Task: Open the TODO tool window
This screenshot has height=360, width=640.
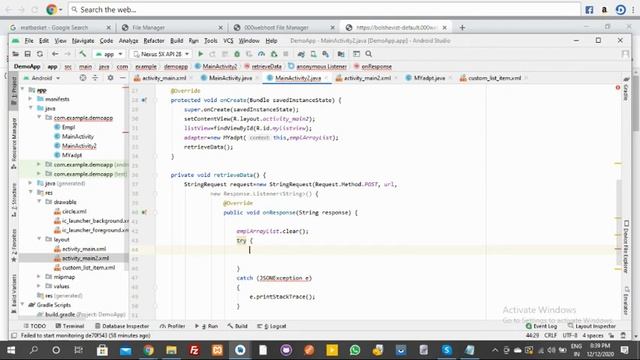Action: (x=35, y=326)
